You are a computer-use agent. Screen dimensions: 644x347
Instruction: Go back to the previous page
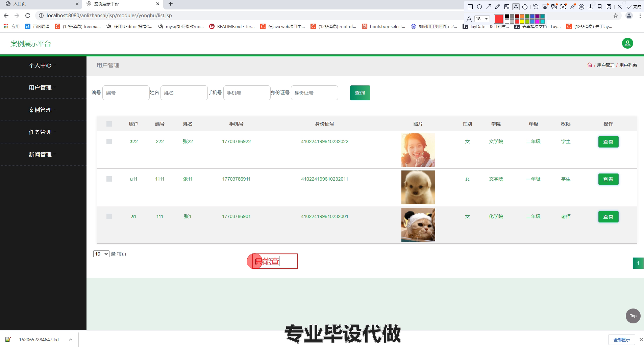[6, 16]
